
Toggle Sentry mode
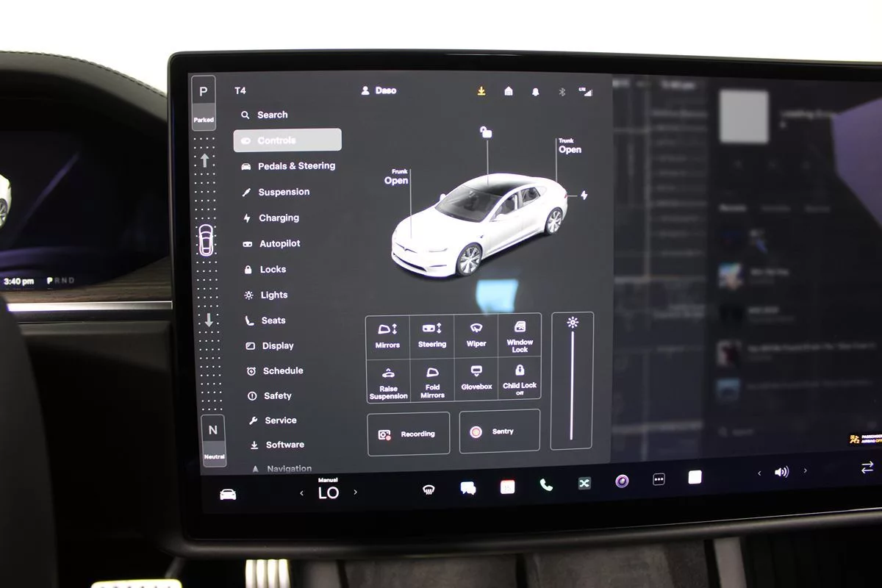pos(500,431)
